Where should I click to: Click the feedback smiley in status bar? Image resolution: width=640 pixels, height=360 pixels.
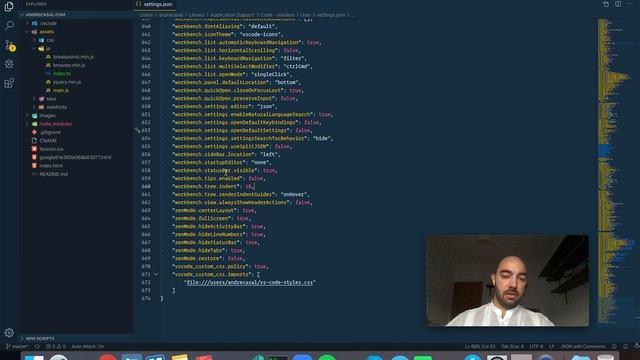coord(614,346)
